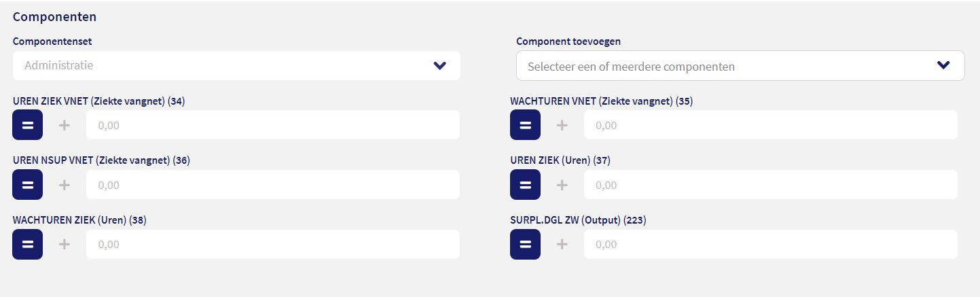This screenshot has width=980, height=297.
Task: Click plus icon for UREN NSUP VNET (36)
Action: [65, 185]
